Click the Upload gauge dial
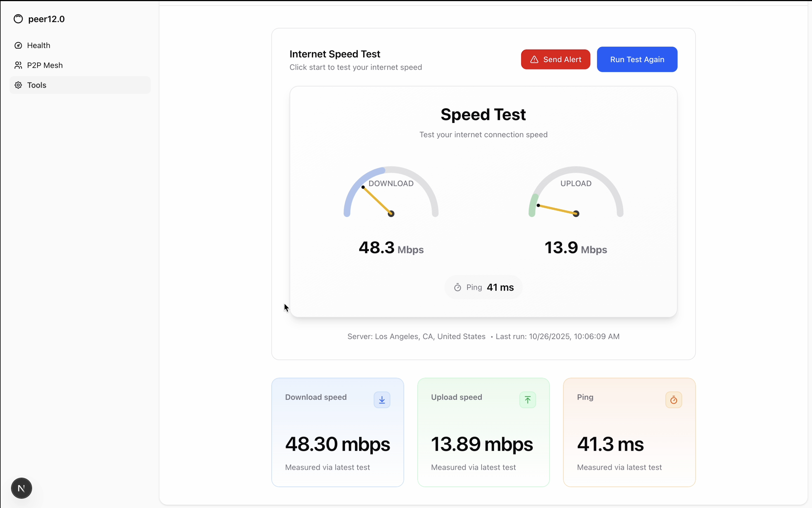Viewport: 812px width, 508px height. (576, 193)
